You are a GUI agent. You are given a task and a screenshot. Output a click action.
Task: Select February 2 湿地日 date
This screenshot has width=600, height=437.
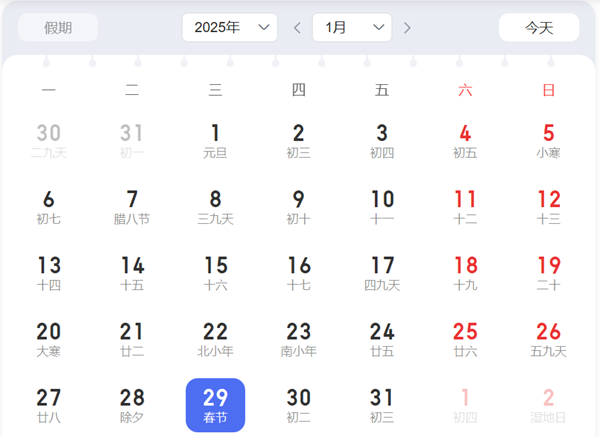pos(548,405)
